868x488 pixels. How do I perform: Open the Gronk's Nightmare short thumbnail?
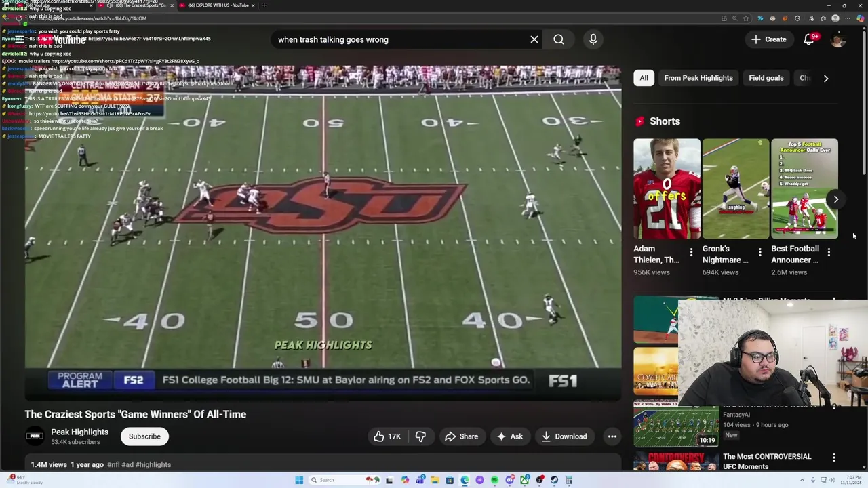click(736, 189)
